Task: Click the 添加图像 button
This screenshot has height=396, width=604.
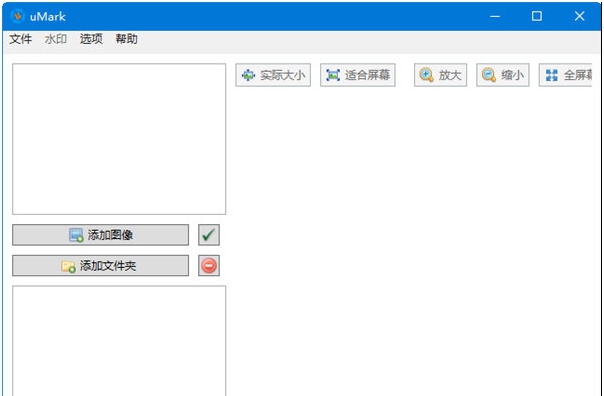Action: point(101,235)
